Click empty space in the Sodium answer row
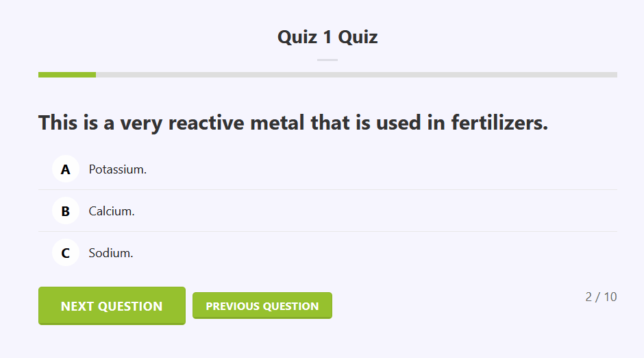The image size is (644, 358). point(377,253)
